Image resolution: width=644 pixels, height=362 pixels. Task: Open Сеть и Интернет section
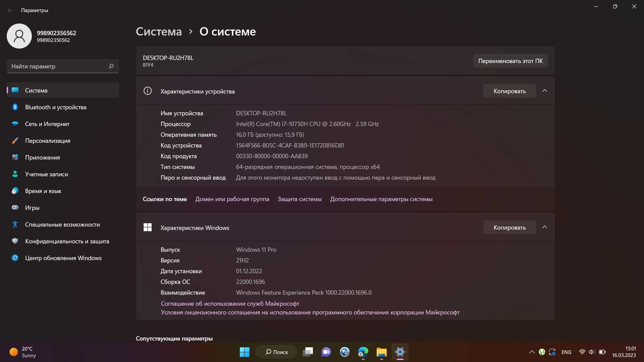tap(47, 124)
